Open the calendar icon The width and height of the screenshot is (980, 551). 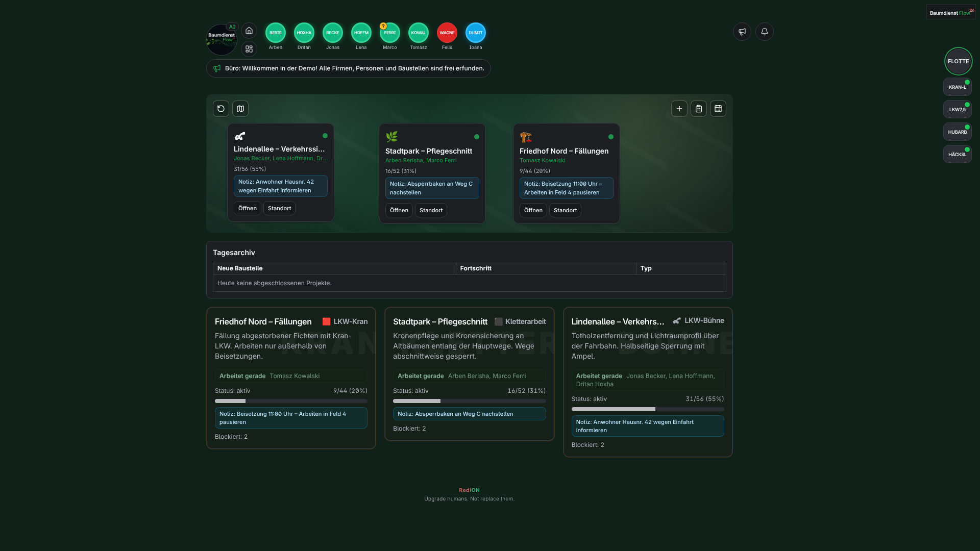point(718,109)
